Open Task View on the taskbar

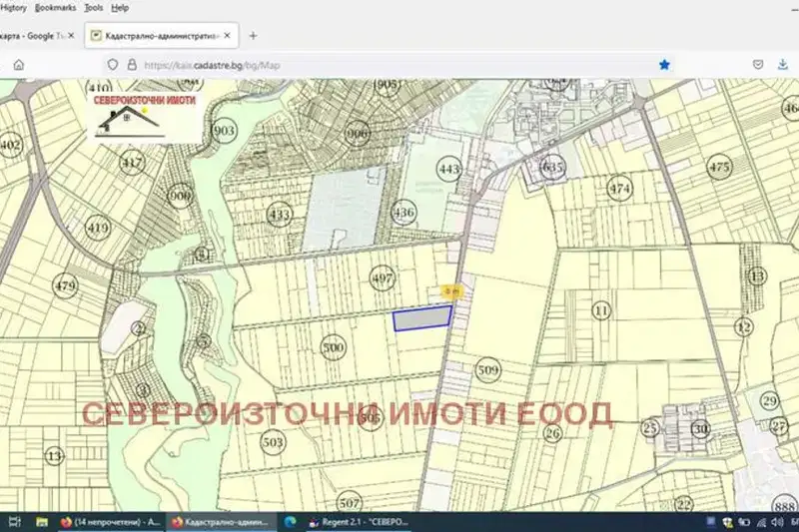(x=15, y=522)
